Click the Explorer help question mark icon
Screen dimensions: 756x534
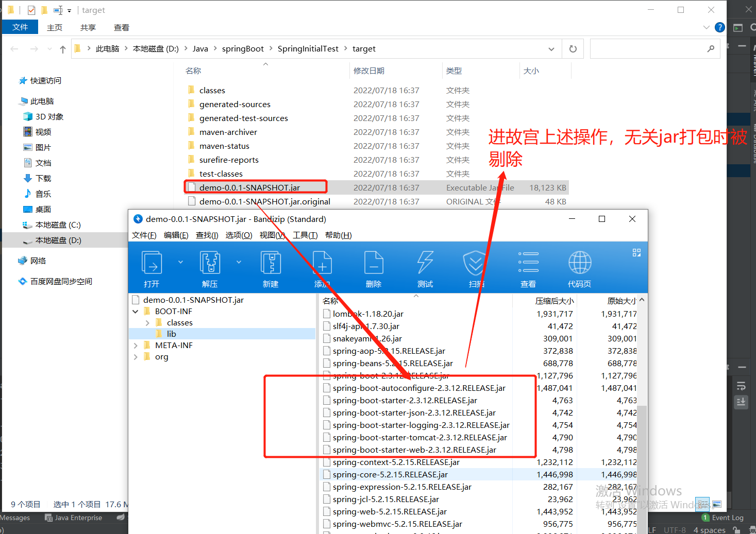point(720,27)
